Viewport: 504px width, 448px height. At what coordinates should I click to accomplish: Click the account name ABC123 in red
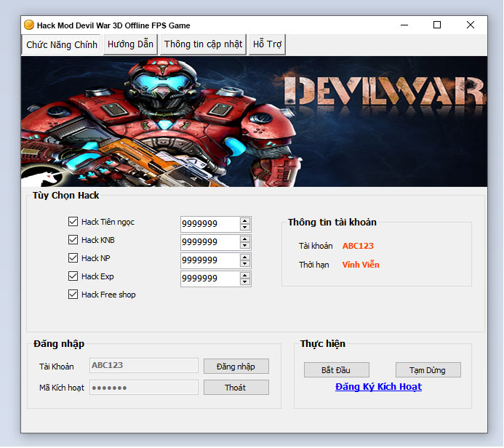[x=358, y=246]
